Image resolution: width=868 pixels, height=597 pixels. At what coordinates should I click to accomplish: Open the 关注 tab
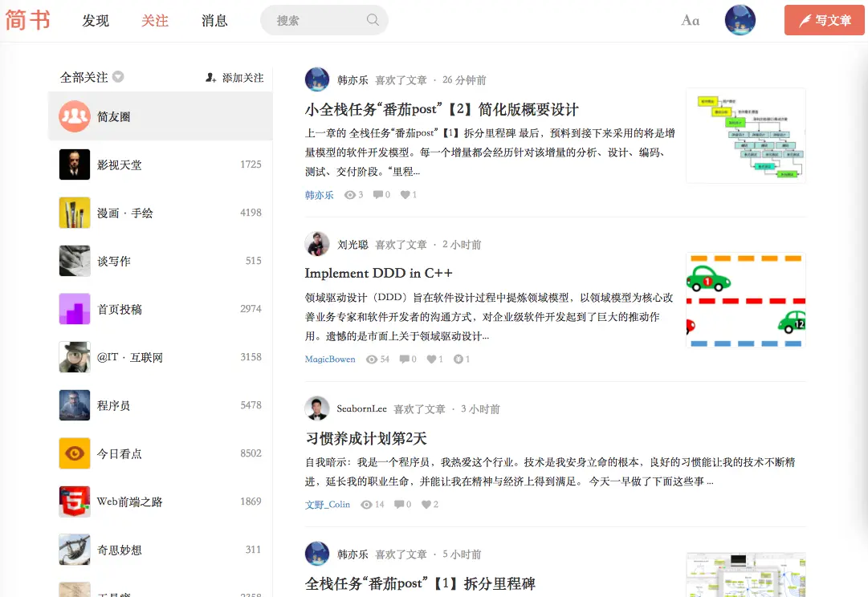[x=155, y=21]
